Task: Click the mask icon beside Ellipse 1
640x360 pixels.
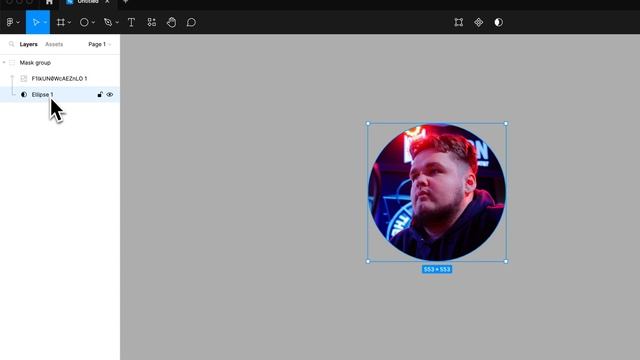Action: 24,94
